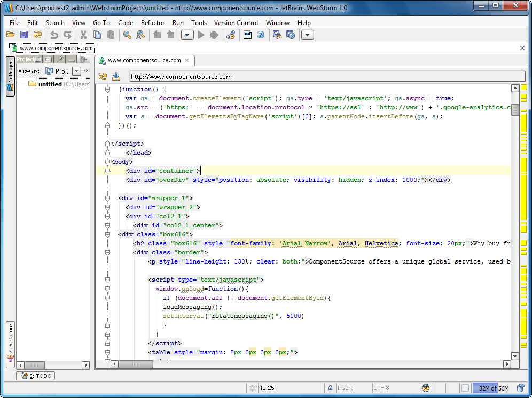Collapse the untitled project tree node
The width and height of the screenshot is (532, 398).
(x=23, y=84)
